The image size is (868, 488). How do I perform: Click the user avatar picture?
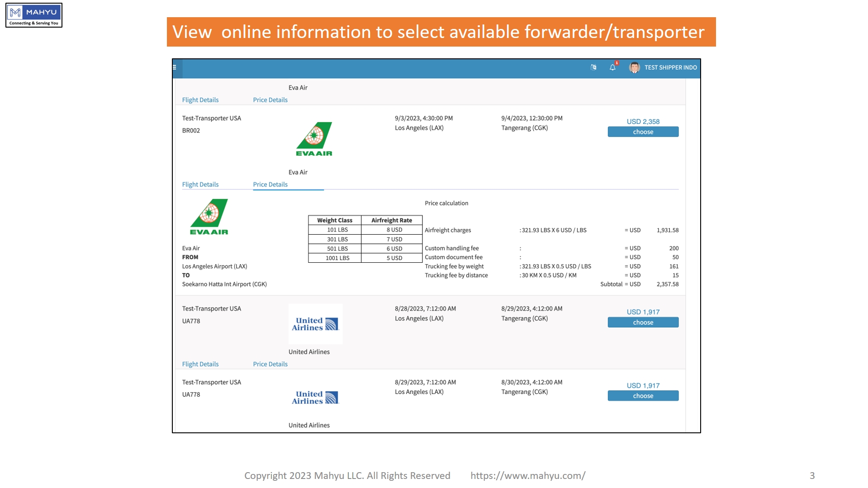(634, 67)
